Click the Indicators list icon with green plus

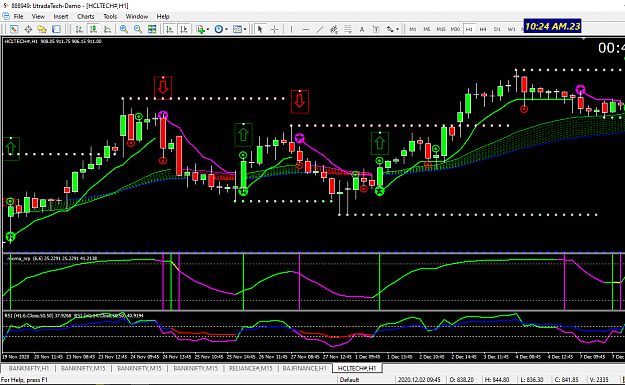tap(200, 29)
